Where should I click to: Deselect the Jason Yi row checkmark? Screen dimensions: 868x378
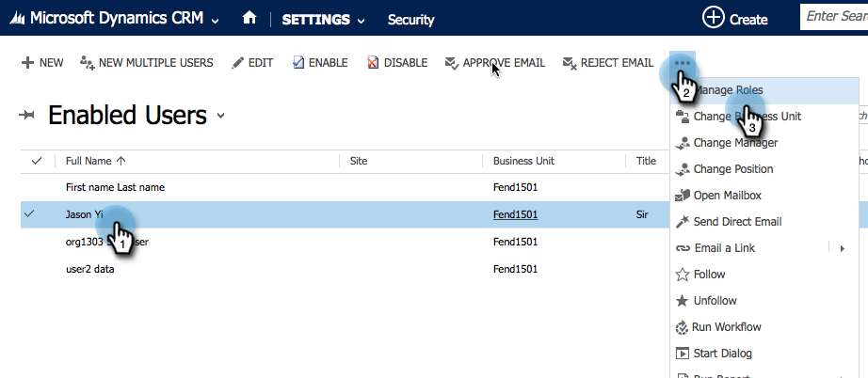click(x=30, y=213)
